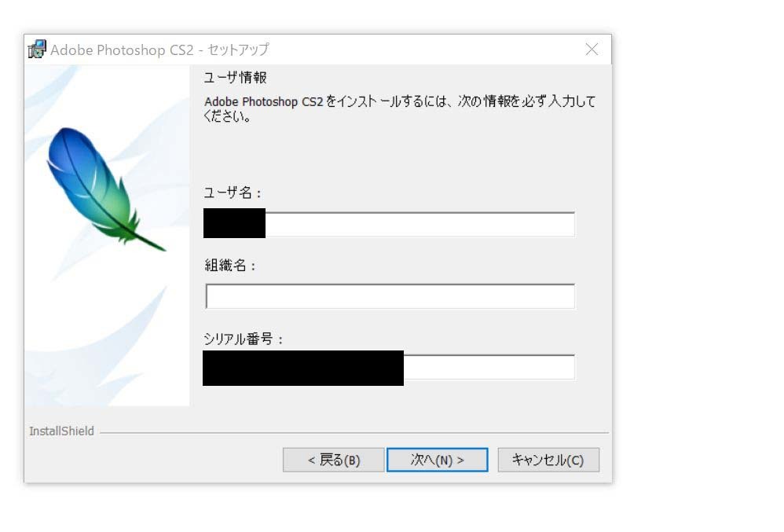Viewport: 784px width, 532px height.
Task: Click the separator line beside InstallShield
Action: tap(354, 432)
